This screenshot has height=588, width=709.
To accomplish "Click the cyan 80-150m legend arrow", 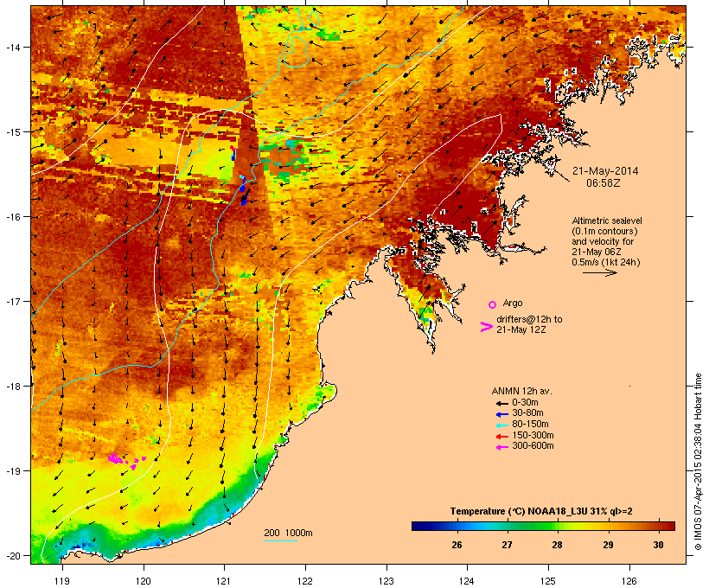I will [501, 425].
